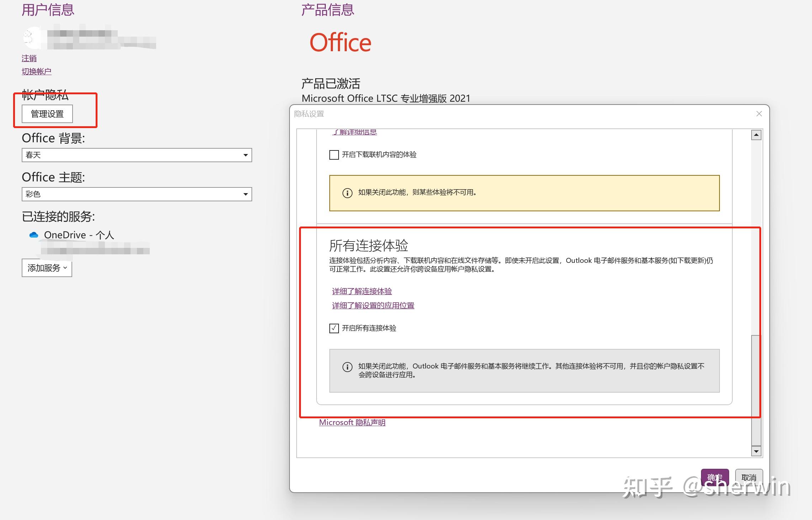Click the partially visible 了解详细信息 link
The image size is (812, 520).
click(x=355, y=132)
